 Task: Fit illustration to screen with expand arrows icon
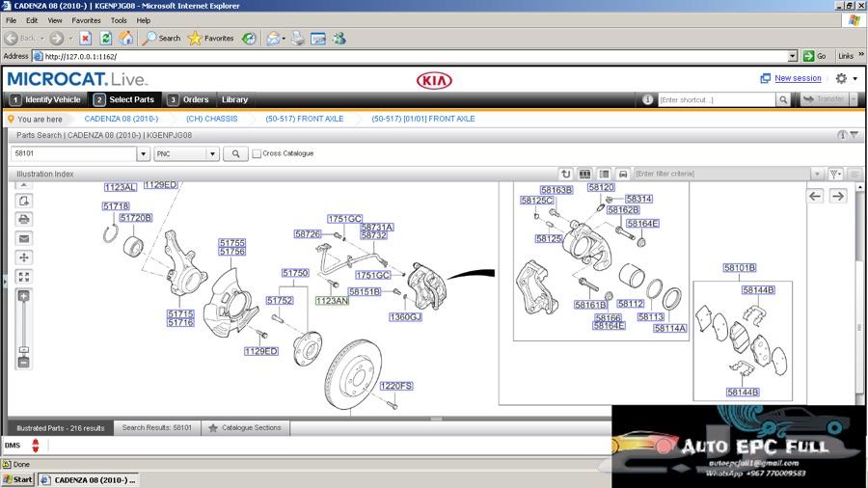(x=24, y=277)
